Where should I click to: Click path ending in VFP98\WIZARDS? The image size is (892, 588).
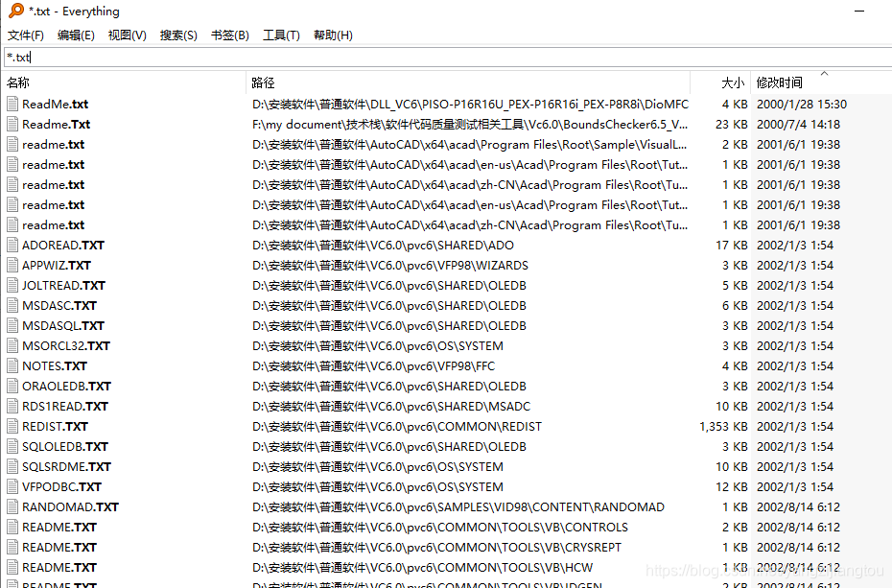point(390,265)
